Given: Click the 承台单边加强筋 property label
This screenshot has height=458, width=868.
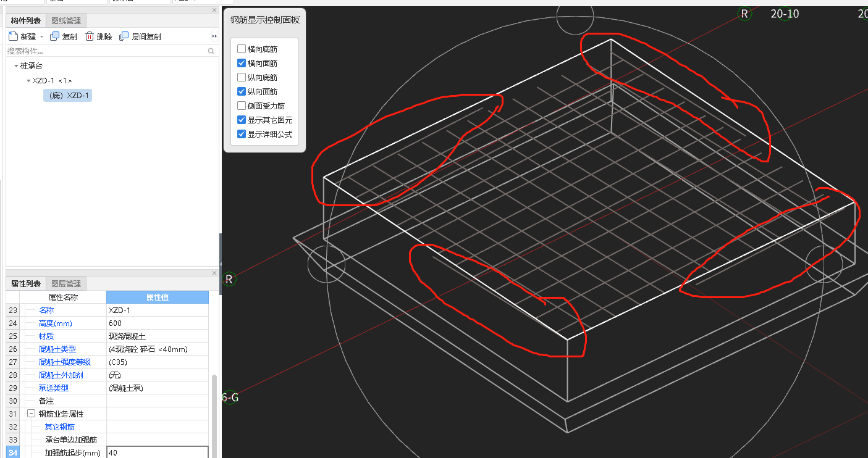Looking at the screenshot, I should [70, 439].
